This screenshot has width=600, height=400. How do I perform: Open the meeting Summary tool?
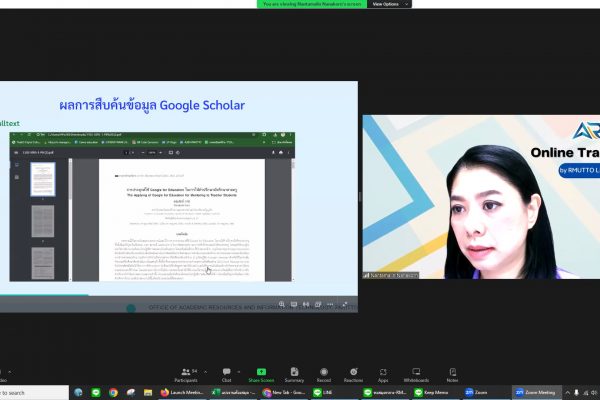[x=294, y=375]
